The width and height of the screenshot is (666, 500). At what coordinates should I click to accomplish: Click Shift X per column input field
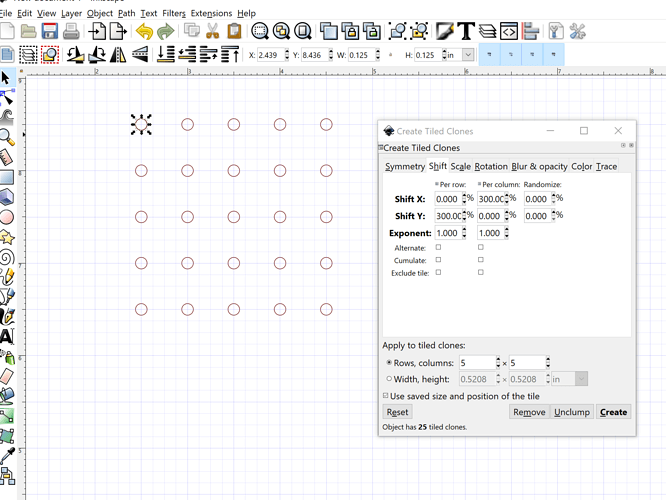(491, 199)
